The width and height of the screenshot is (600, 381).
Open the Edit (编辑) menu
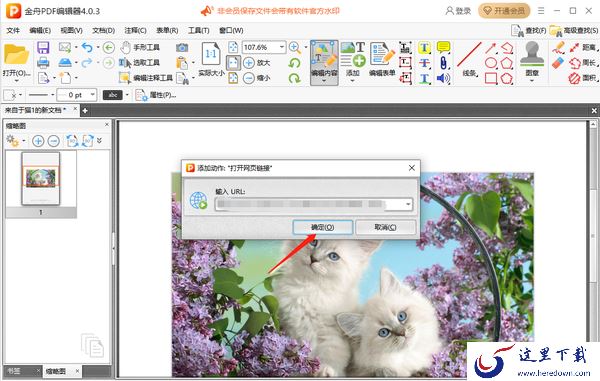tap(40, 30)
